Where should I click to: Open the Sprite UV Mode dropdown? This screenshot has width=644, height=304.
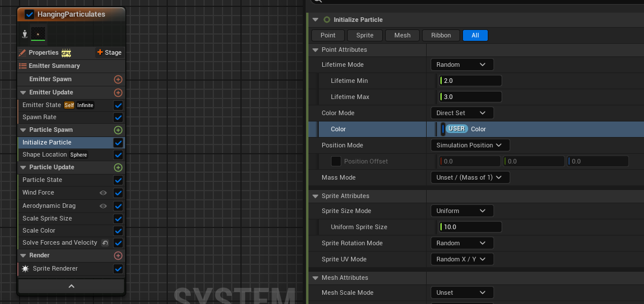pyautogui.click(x=462, y=259)
